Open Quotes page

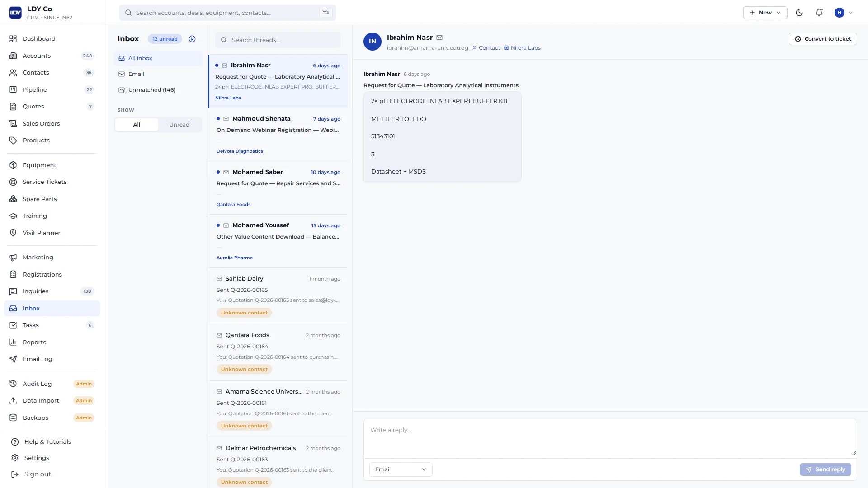pyautogui.click(x=52, y=107)
